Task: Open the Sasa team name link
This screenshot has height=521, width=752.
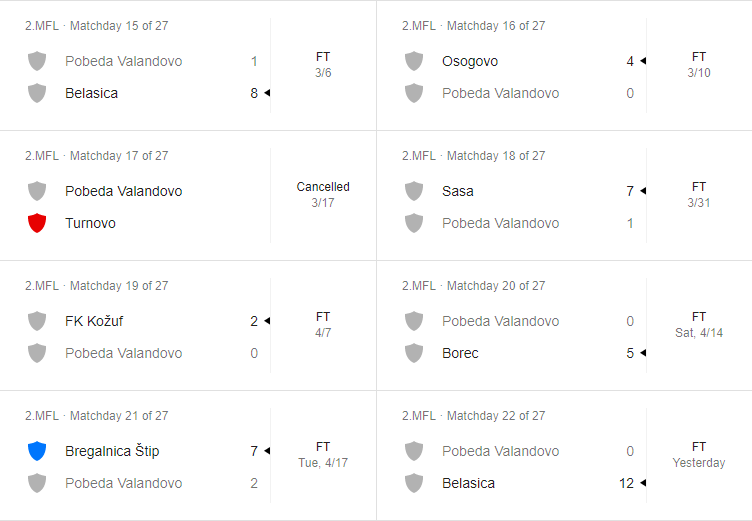Action: click(x=458, y=191)
